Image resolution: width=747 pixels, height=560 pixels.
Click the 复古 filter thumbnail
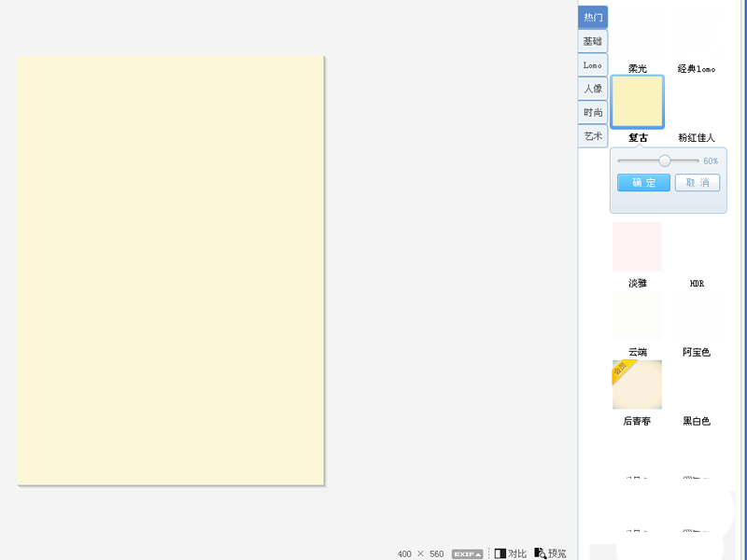[x=638, y=102]
